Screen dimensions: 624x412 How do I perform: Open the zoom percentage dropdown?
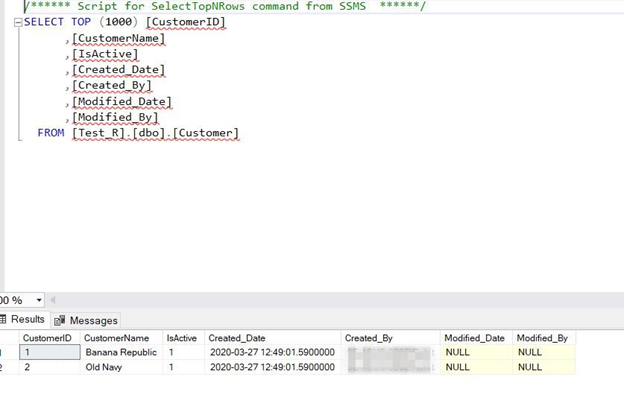point(39,300)
